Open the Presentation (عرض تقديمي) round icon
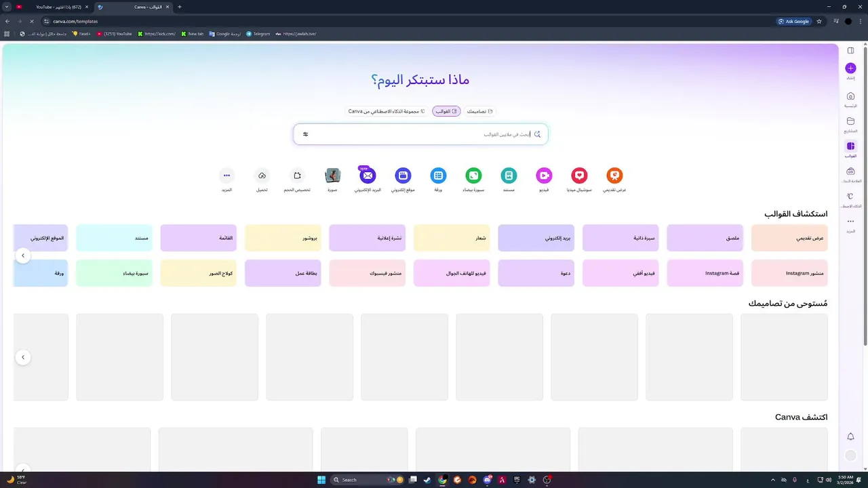 [x=614, y=176]
